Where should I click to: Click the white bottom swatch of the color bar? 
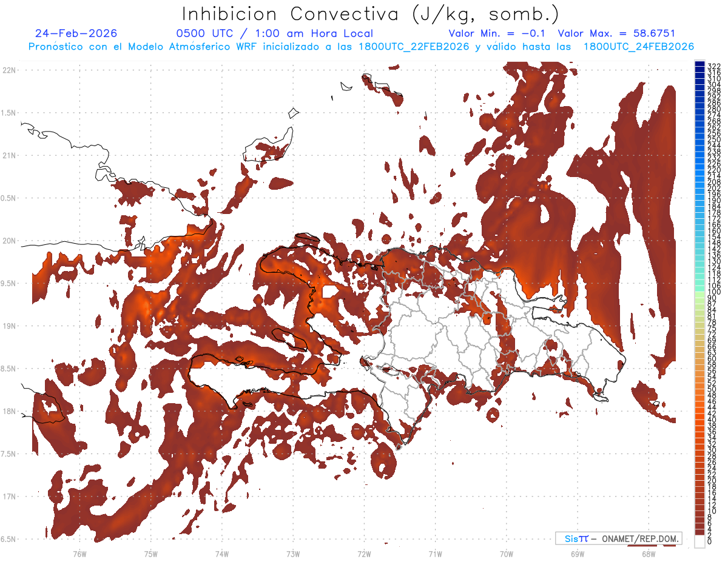click(x=700, y=541)
